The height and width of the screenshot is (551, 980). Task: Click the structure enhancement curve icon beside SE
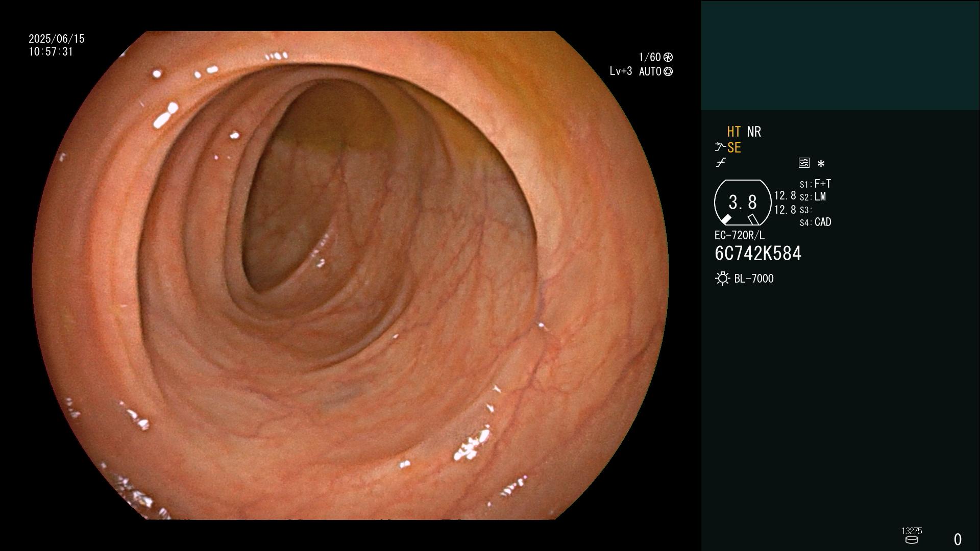(x=720, y=147)
